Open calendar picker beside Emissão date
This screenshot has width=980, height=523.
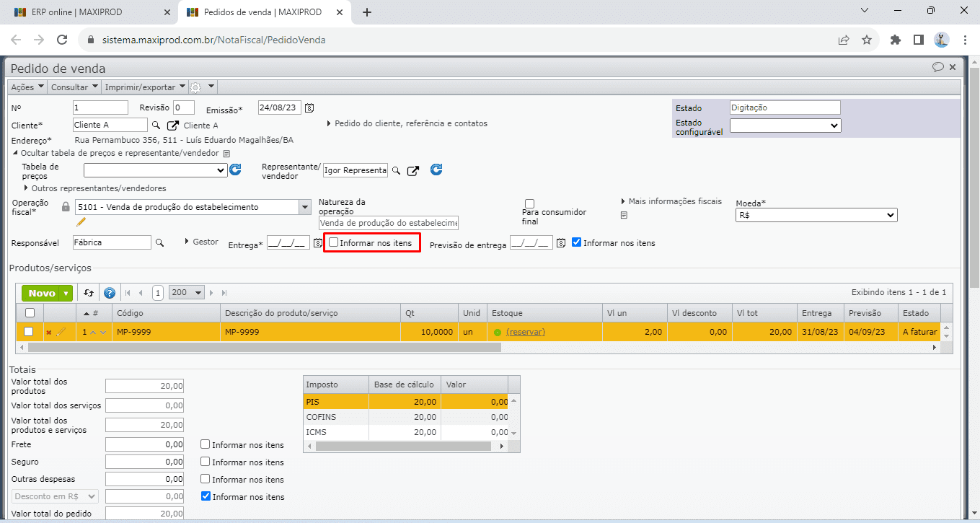tap(309, 108)
